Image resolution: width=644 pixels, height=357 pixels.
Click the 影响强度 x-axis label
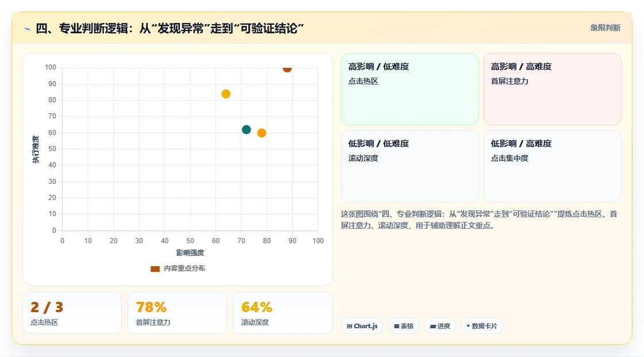point(190,252)
